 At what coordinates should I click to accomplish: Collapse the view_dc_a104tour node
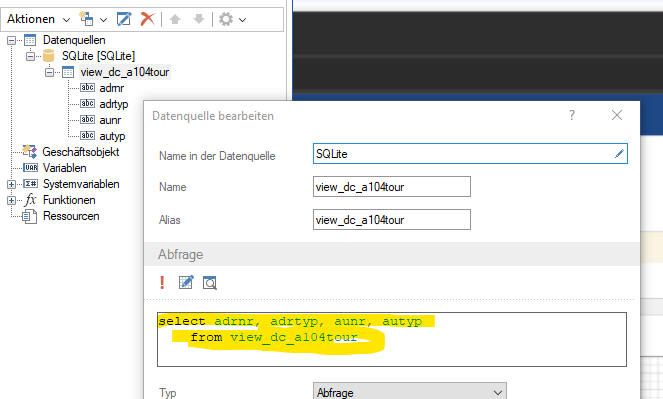click(x=49, y=72)
